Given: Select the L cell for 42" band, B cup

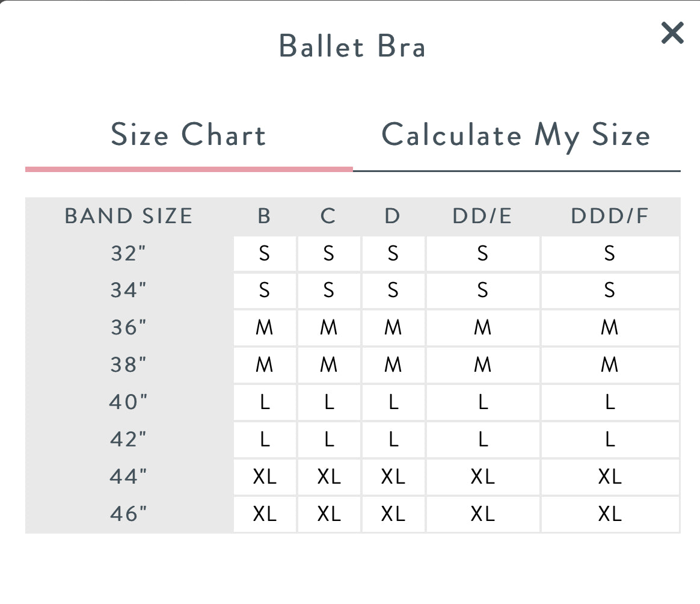Looking at the screenshot, I should tap(264, 440).
